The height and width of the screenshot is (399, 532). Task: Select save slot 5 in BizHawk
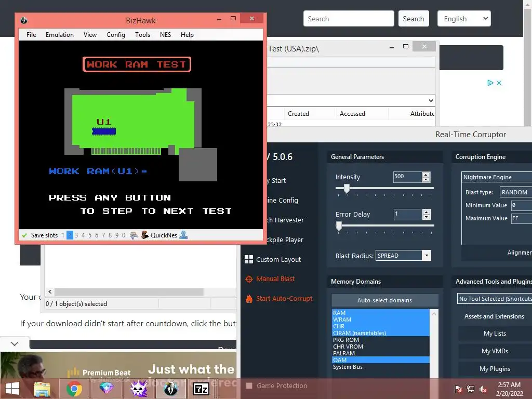click(x=90, y=235)
